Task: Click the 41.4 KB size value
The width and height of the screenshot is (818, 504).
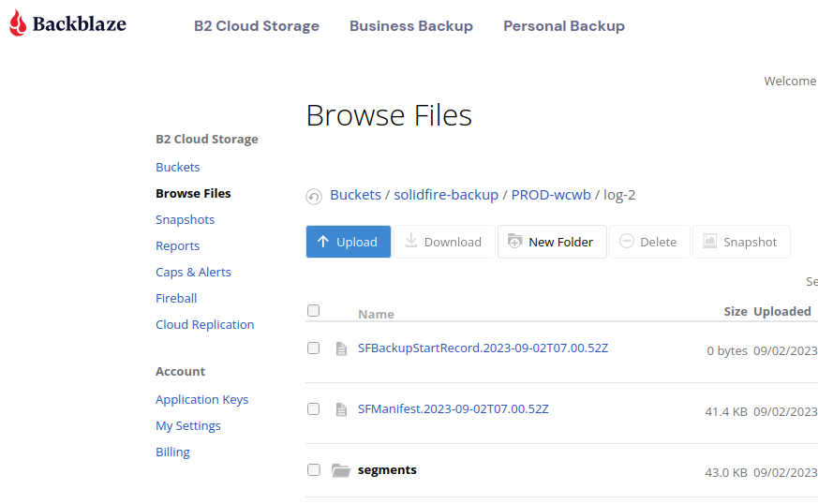Action: pos(726,411)
